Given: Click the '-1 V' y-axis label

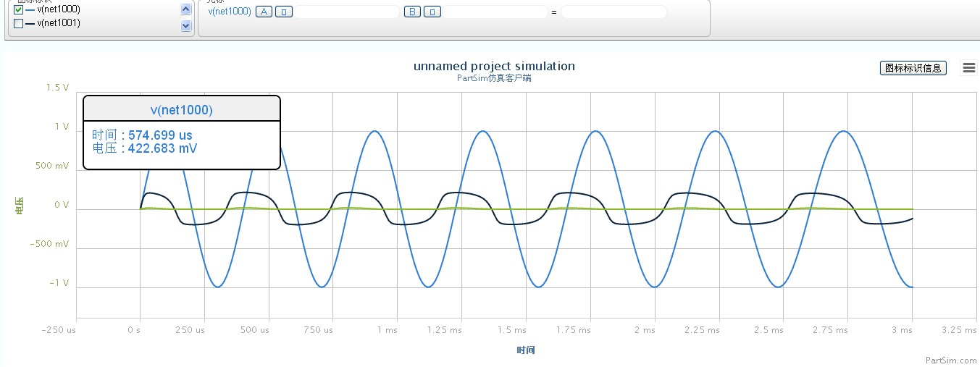Looking at the screenshot, I should [x=59, y=283].
